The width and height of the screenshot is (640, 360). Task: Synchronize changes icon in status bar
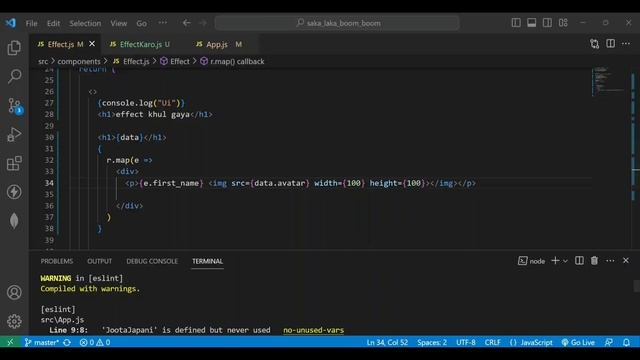coord(67,342)
